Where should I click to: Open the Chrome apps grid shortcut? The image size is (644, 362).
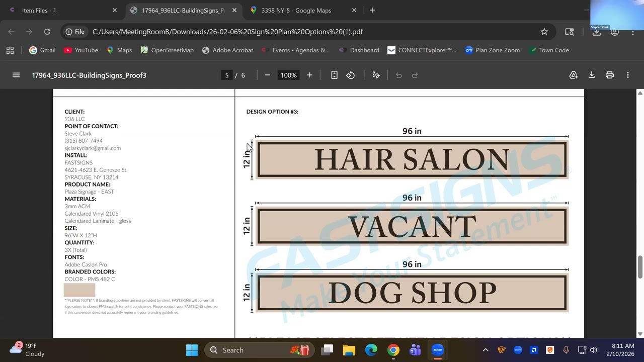click(10, 50)
